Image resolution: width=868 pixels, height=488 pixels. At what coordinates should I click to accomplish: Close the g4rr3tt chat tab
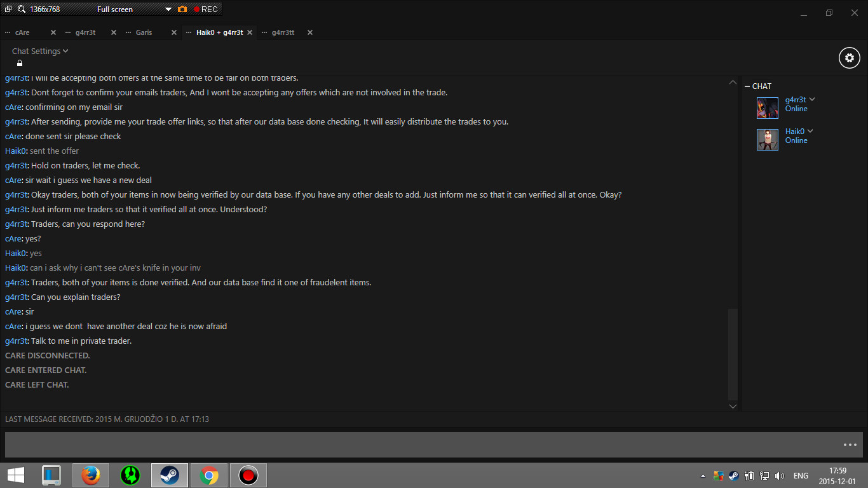310,32
